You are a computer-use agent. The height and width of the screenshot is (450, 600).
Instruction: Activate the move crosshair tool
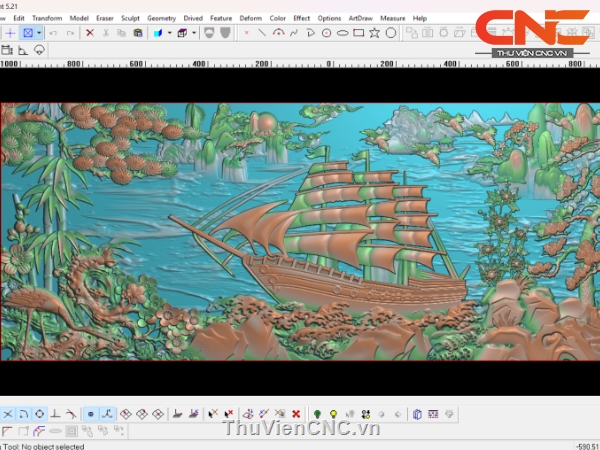coord(9,32)
